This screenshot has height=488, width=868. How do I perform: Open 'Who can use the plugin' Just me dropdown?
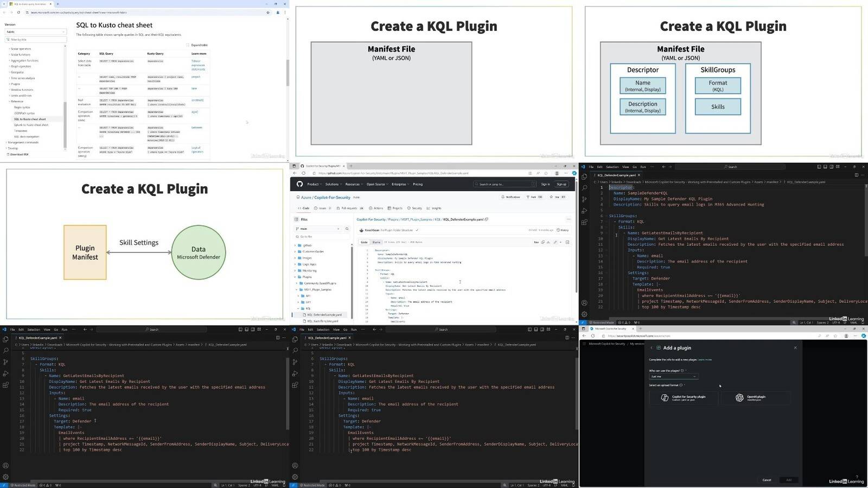click(673, 376)
